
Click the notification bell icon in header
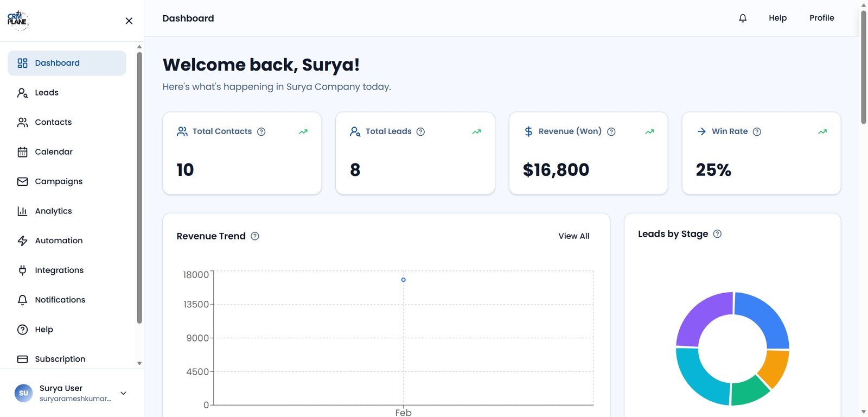[x=743, y=18]
